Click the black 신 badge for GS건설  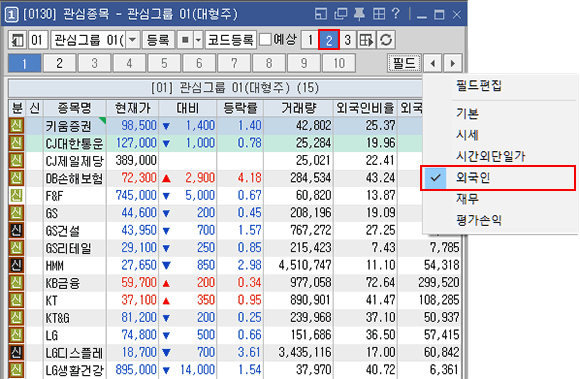click(16, 230)
